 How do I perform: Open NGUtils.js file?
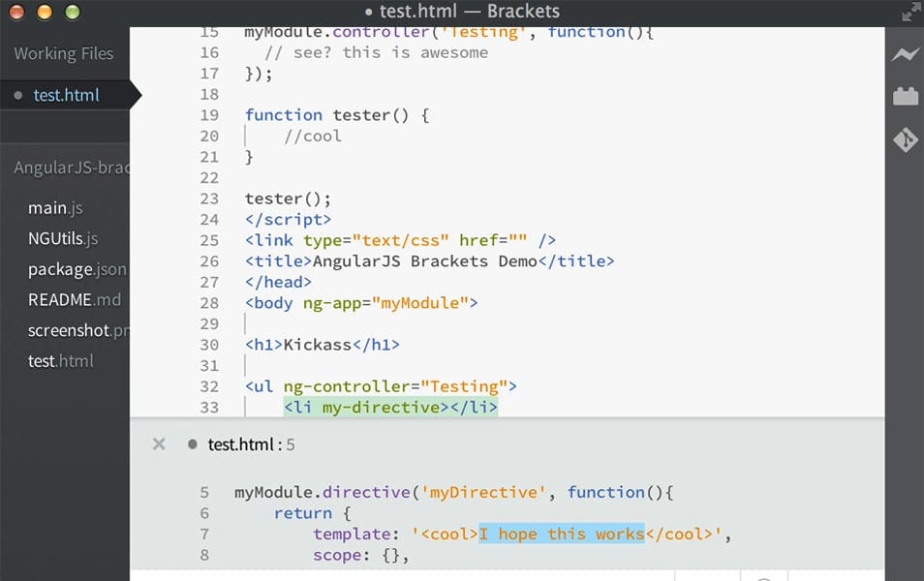pos(63,238)
